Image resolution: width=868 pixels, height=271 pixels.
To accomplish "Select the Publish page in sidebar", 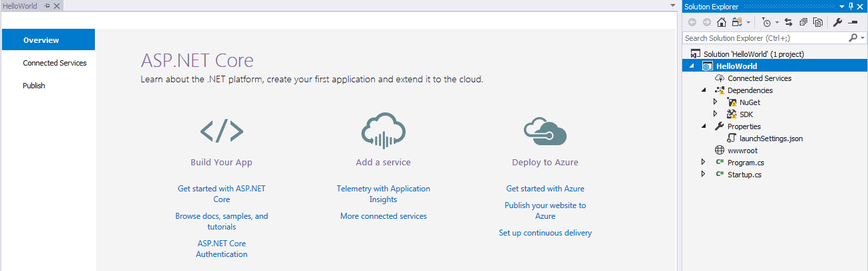I will pos(34,86).
